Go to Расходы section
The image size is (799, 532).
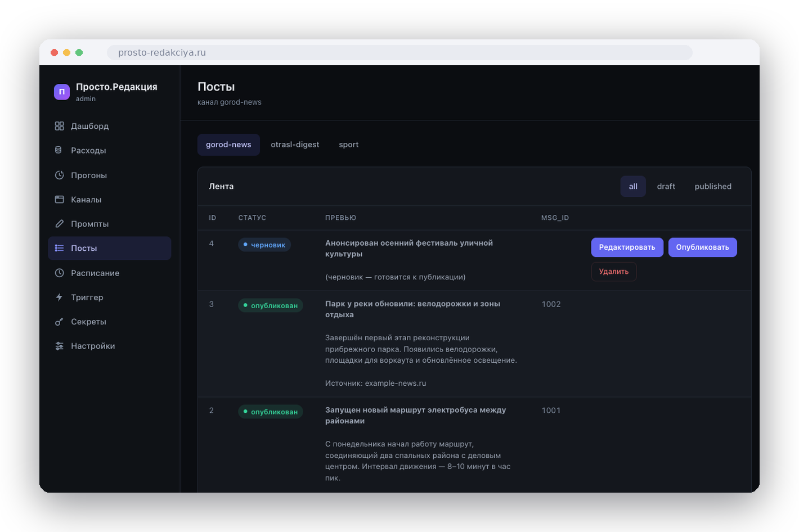coord(110,150)
